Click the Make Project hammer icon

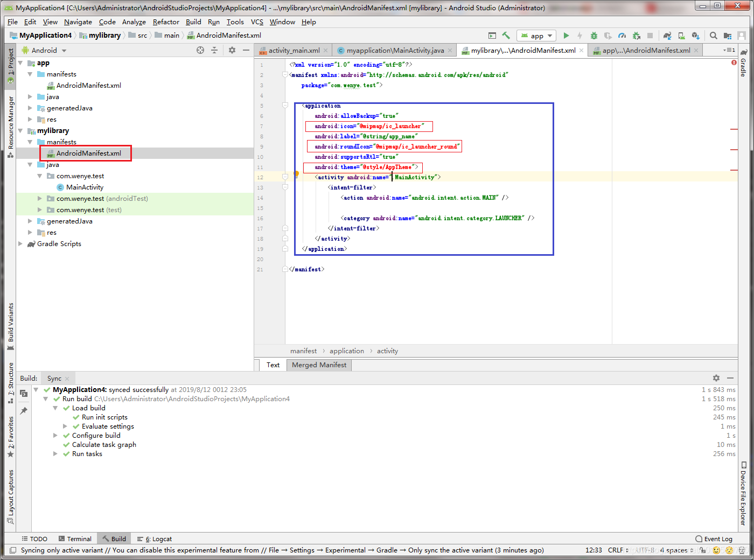(x=506, y=36)
